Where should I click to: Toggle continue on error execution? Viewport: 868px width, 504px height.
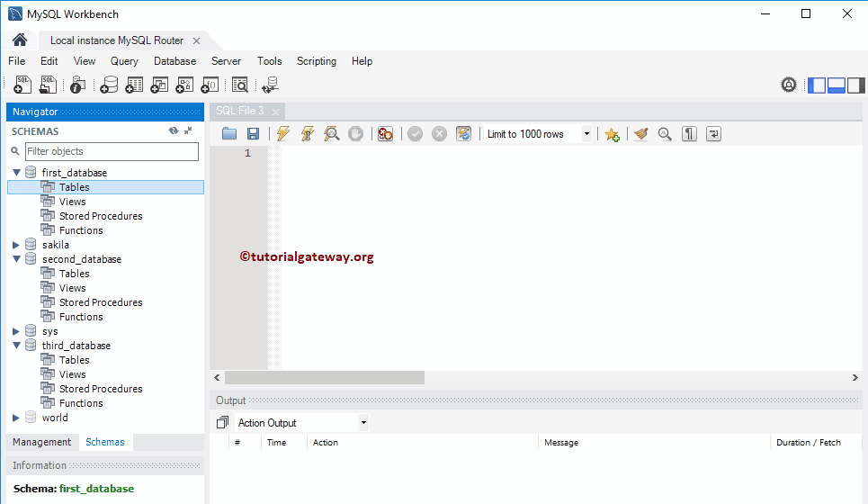385,133
